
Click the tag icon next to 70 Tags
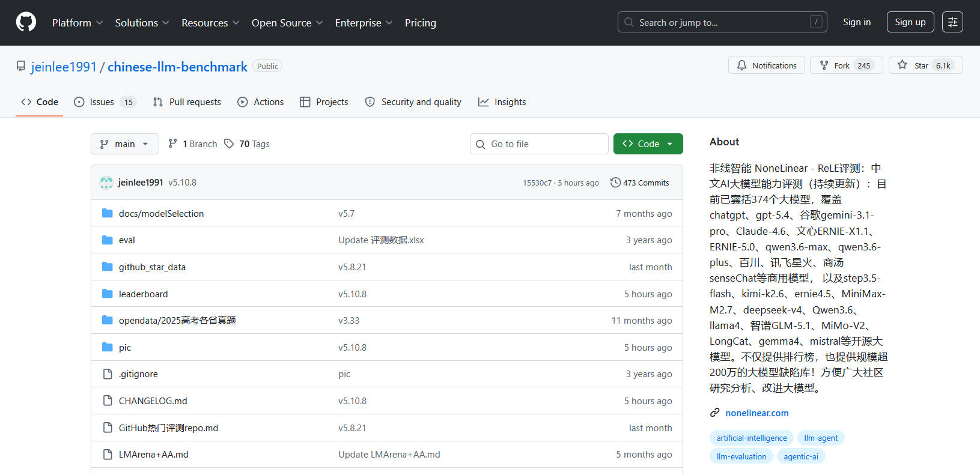[229, 144]
